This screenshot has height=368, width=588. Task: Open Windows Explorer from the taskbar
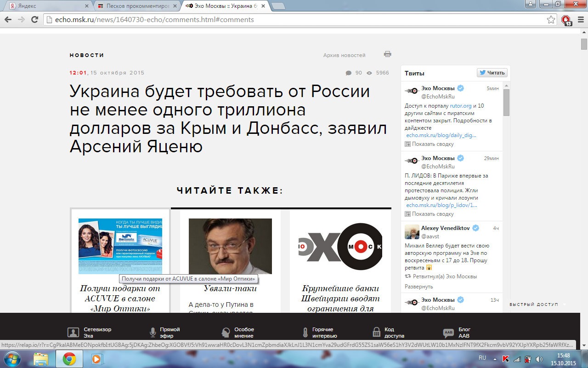coord(41,359)
